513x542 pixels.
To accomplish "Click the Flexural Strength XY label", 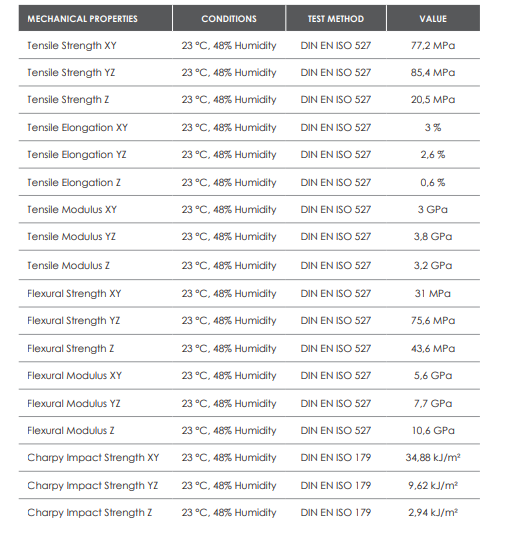I will (x=74, y=294).
